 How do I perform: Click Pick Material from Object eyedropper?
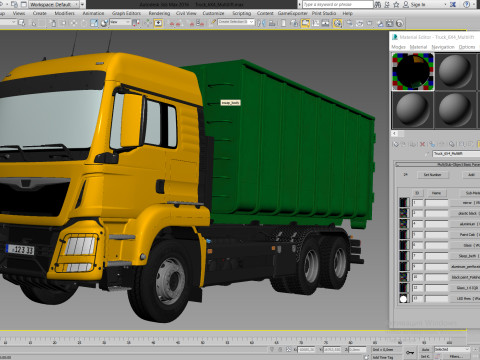click(x=427, y=154)
